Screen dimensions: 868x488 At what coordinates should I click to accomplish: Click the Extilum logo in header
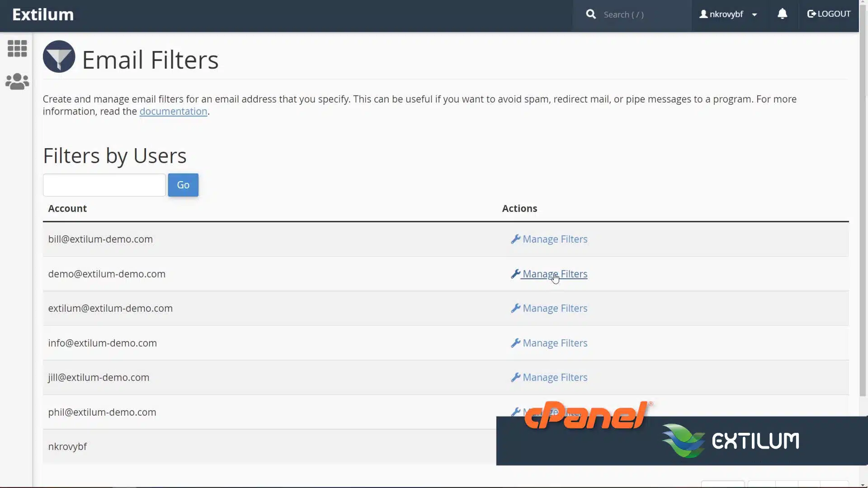(x=43, y=14)
